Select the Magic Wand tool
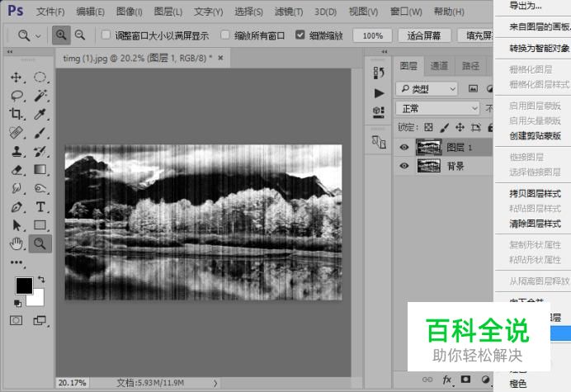This screenshot has height=392, width=571. pyautogui.click(x=40, y=96)
